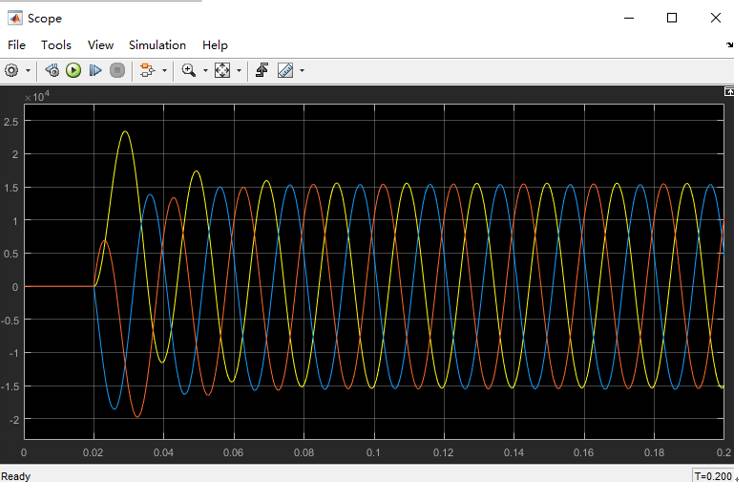Click the Scale Axes Limits icon
Image resolution: width=739 pixels, height=489 pixels.
click(222, 71)
